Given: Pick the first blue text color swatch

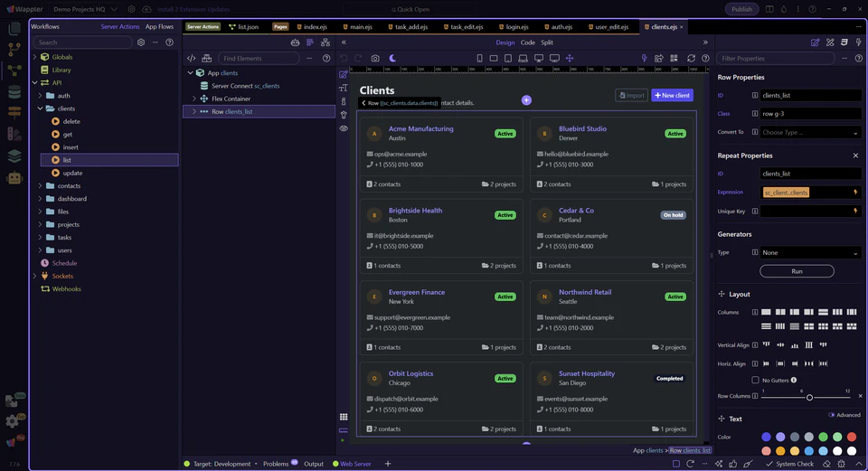Looking at the screenshot, I should [766, 438].
